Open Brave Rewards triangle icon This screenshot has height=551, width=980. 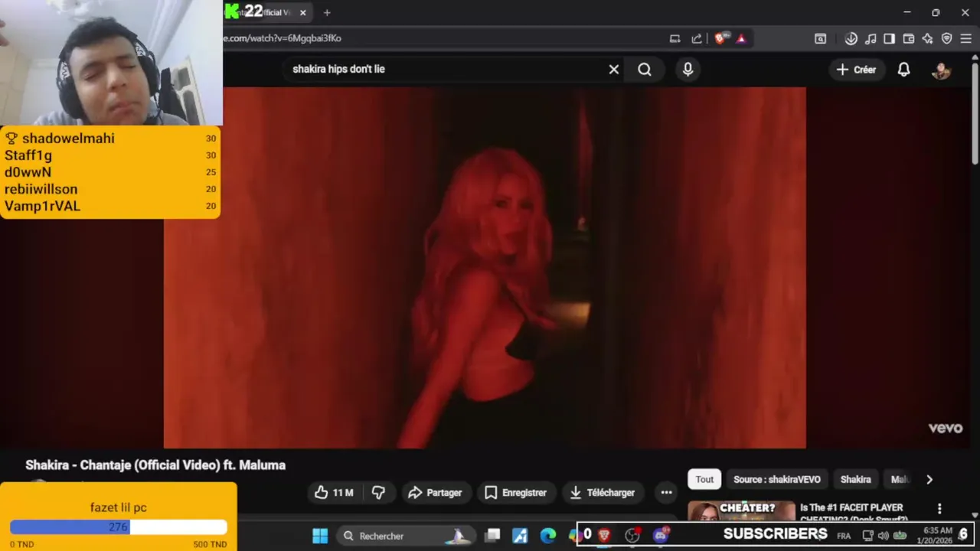tap(741, 38)
